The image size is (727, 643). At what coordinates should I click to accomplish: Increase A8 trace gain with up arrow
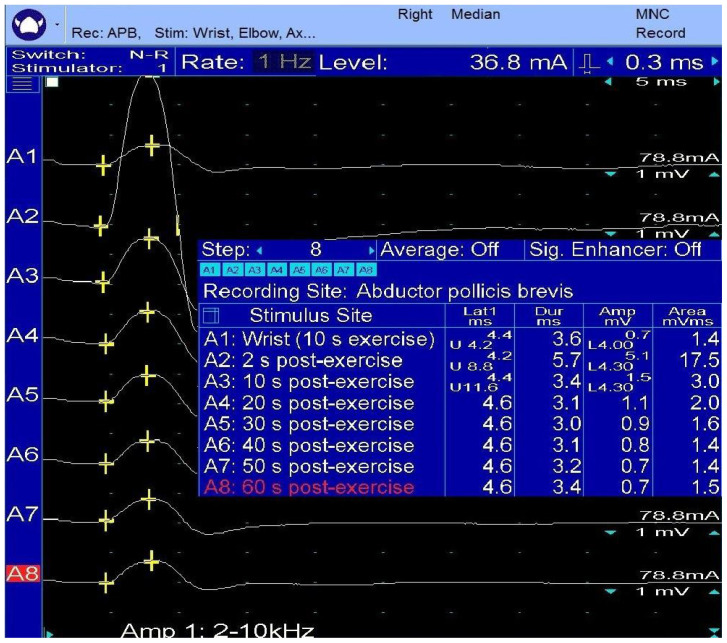point(714,591)
